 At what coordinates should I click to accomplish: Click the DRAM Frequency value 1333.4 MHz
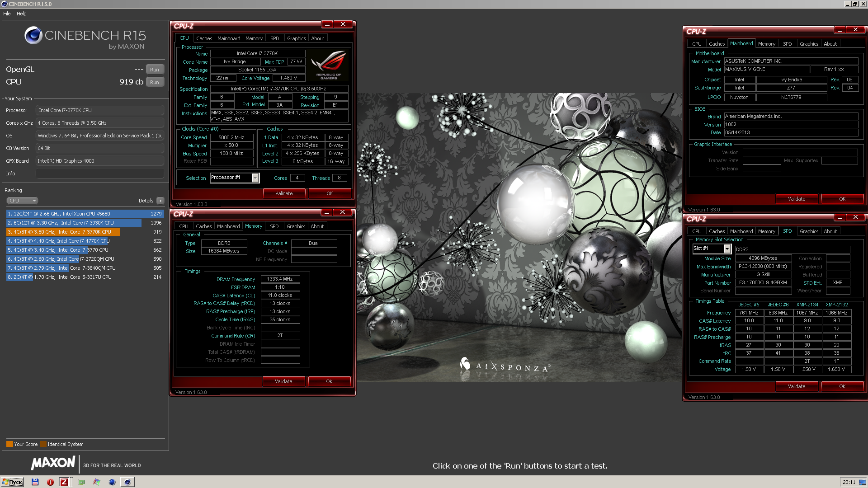tap(280, 279)
